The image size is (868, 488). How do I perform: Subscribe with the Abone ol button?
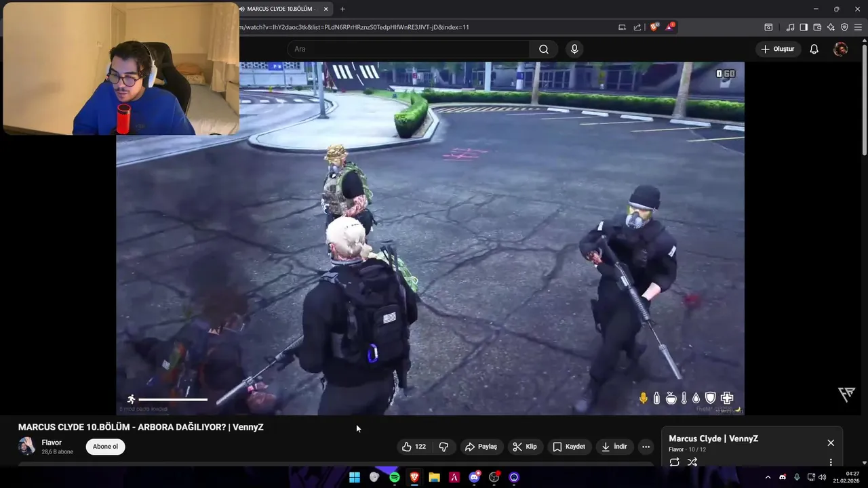[105, 447]
